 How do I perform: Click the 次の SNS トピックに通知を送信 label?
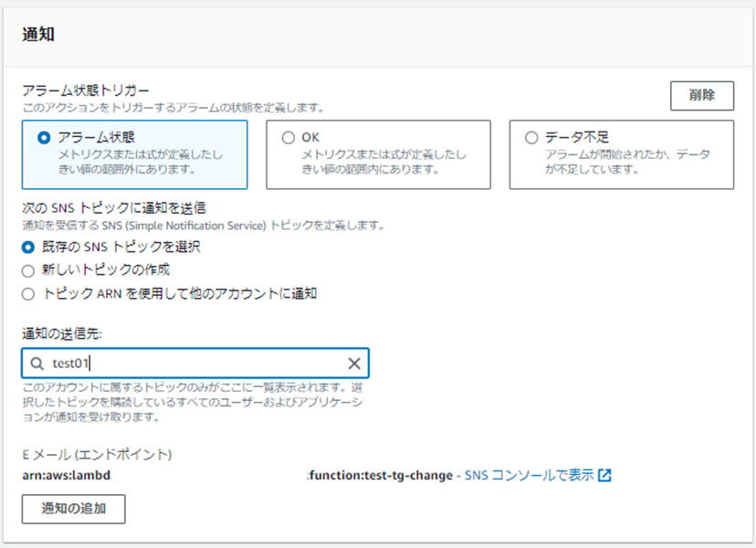pos(114,208)
